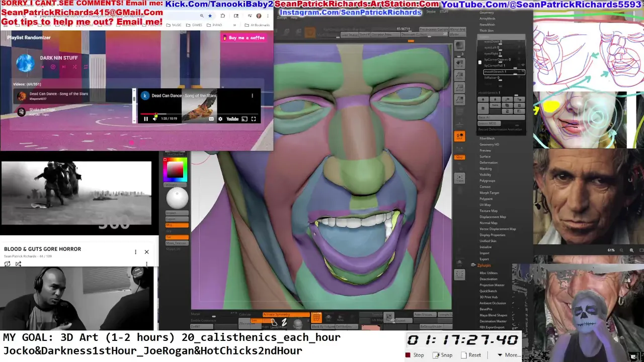Pause the Playlist Randomizer playback
Screen dimensions: 644x362
pyautogui.click(x=53, y=67)
